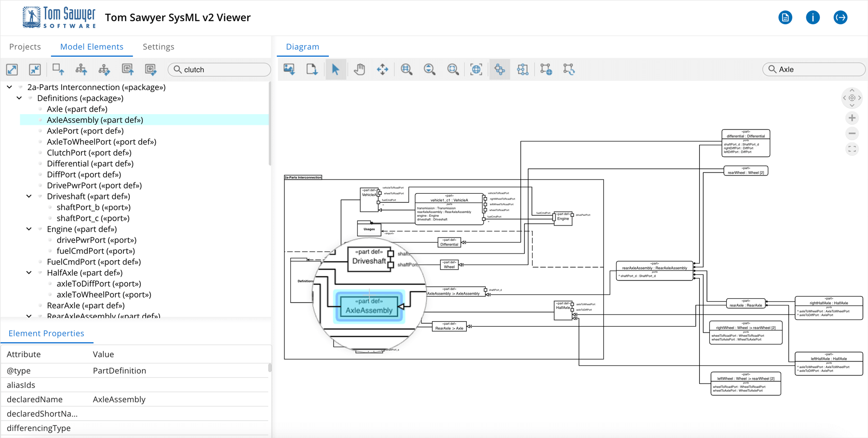This screenshot has width=868, height=438.
Task: Open the Projects tab
Action: pyautogui.click(x=25, y=46)
